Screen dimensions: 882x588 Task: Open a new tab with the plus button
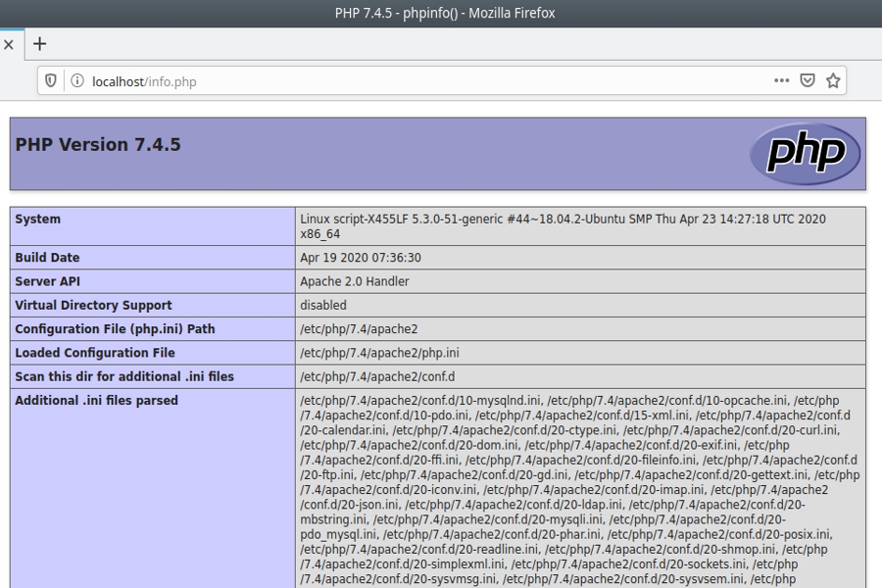point(39,44)
